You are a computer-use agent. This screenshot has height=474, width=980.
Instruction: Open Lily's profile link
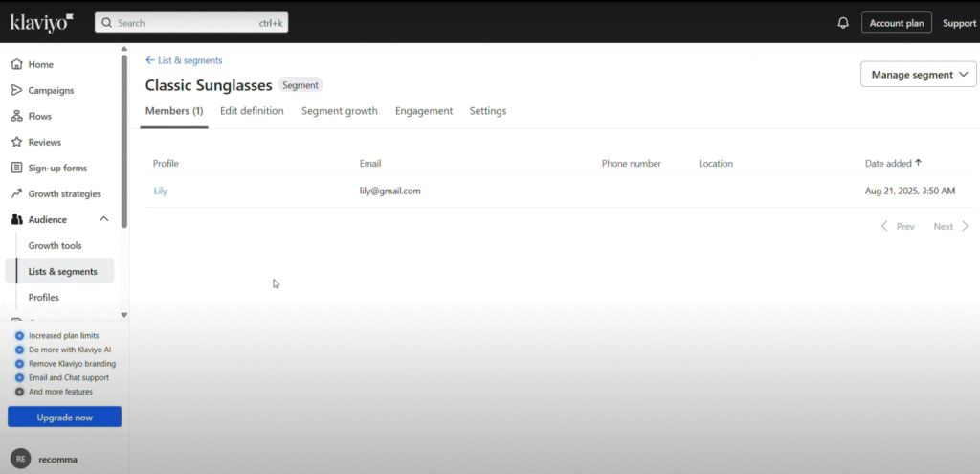click(161, 192)
